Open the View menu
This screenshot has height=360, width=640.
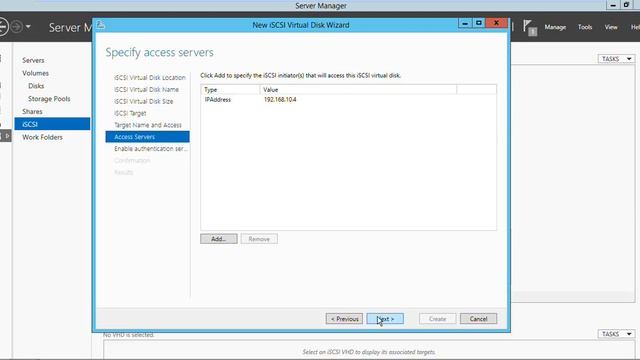click(x=611, y=27)
